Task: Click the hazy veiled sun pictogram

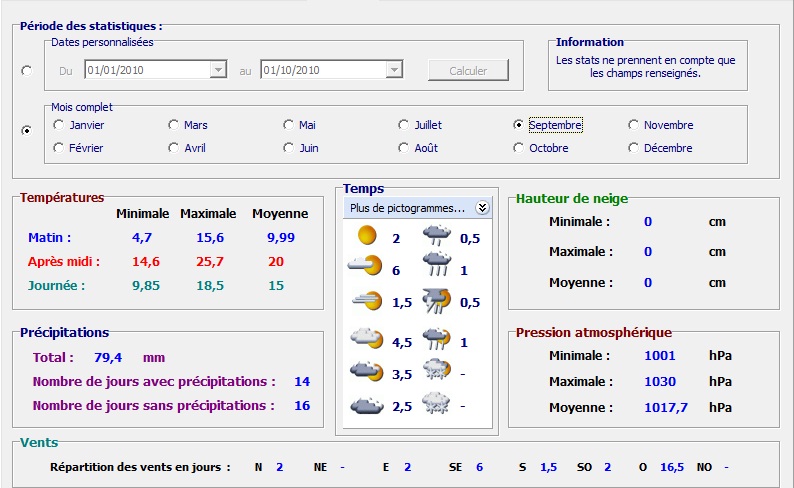Action: 367,300
